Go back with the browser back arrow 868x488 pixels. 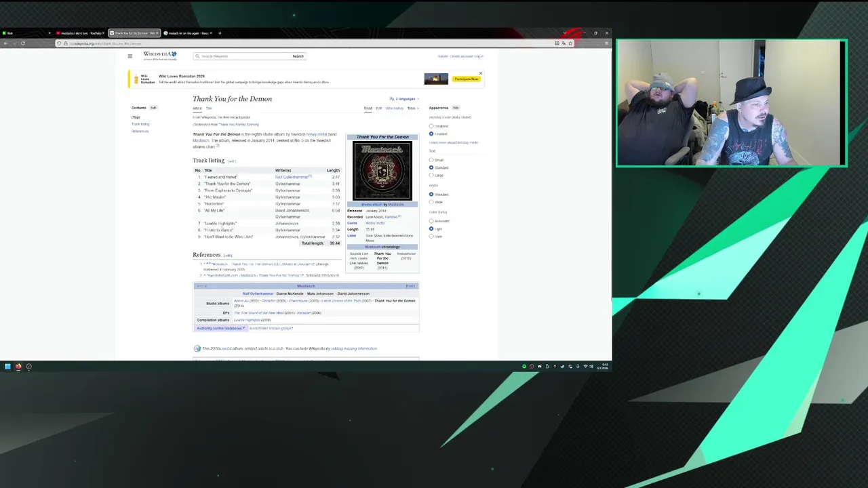[5, 43]
